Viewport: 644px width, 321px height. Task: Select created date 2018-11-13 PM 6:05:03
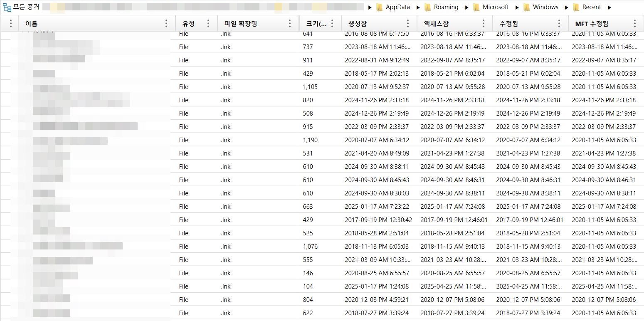377,247
